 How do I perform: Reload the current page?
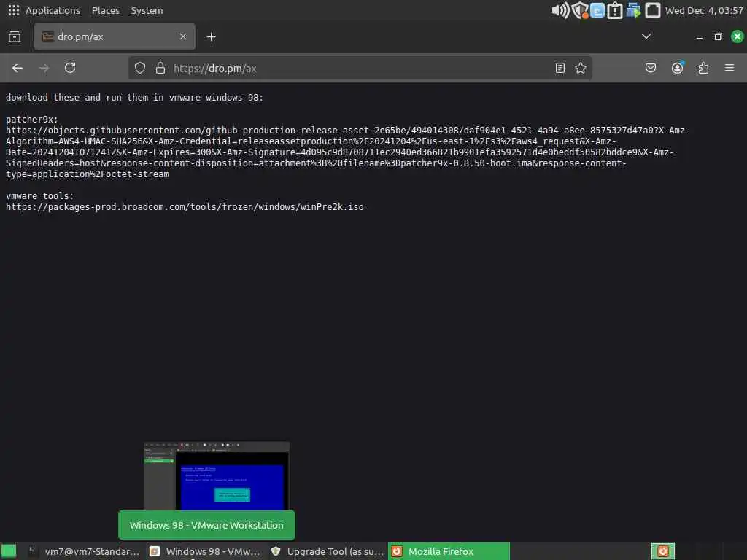tap(70, 68)
